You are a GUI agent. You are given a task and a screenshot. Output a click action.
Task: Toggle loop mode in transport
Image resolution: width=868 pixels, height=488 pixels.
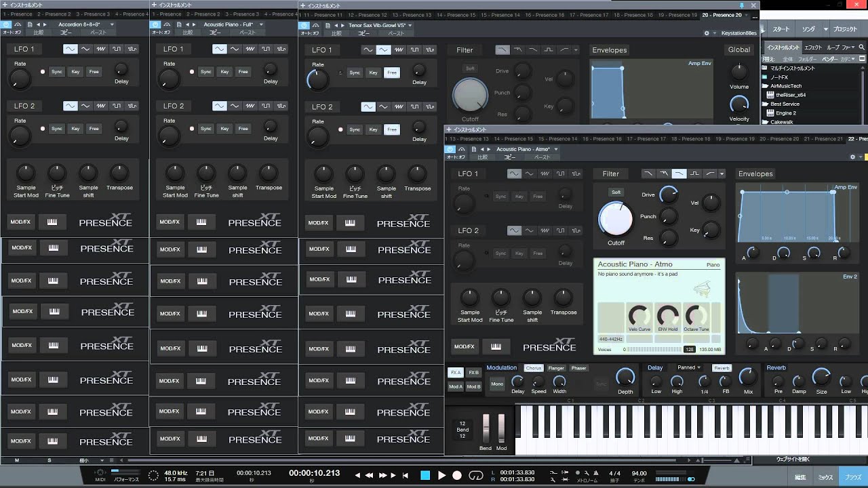(476, 476)
